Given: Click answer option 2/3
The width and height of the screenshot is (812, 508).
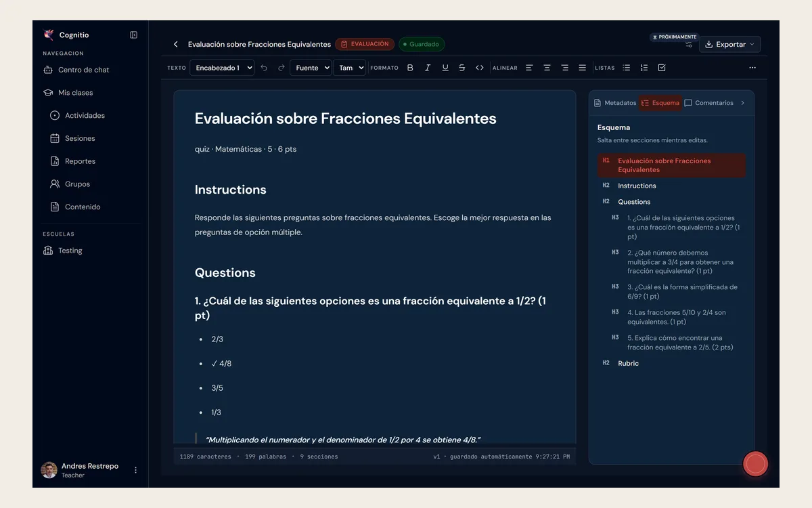Looking at the screenshot, I should tap(217, 339).
